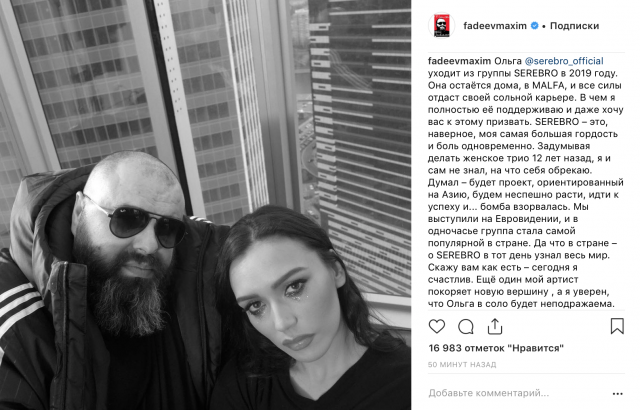Toggle the Подписки following button
Screen dimensions: 640x410
coord(574,26)
